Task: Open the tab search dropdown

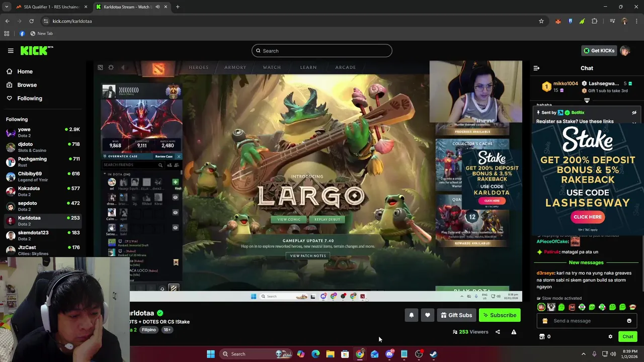Action: 7,7
